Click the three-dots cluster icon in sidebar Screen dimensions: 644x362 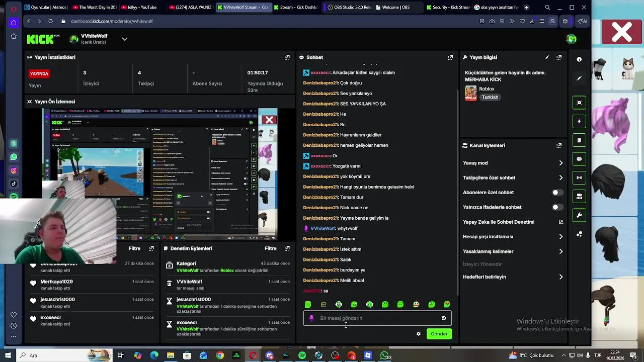(x=579, y=234)
